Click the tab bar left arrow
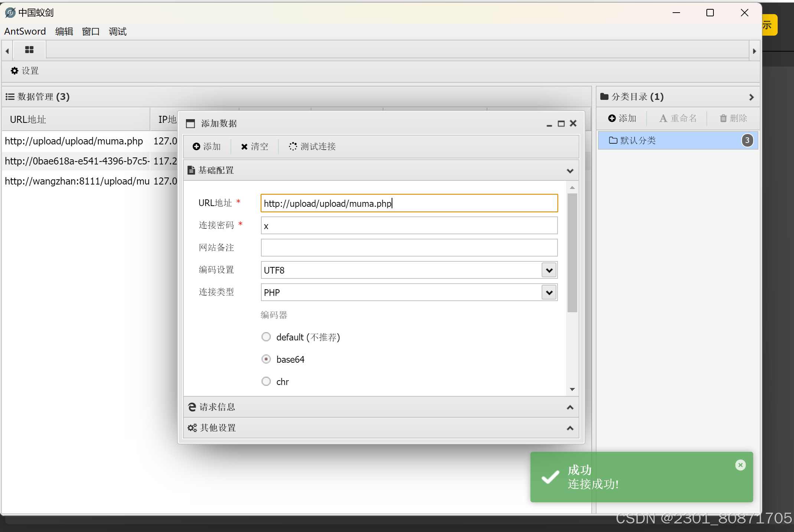Viewport: 794px width, 532px height. [7, 51]
